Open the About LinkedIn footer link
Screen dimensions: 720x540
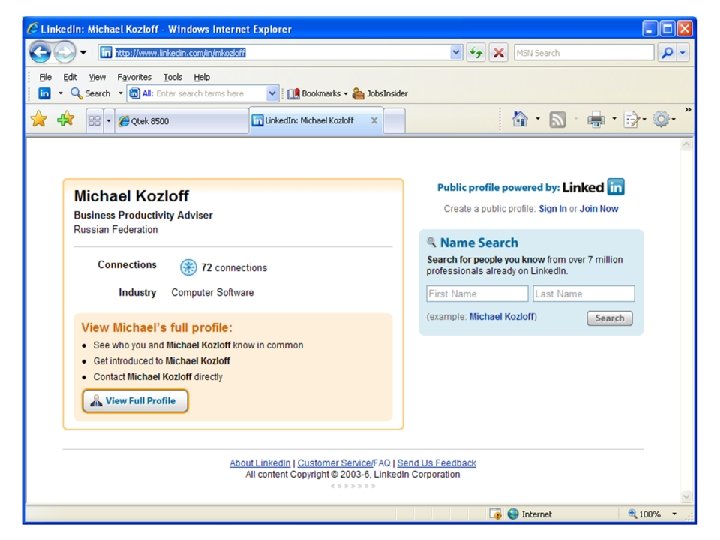(x=260, y=463)
